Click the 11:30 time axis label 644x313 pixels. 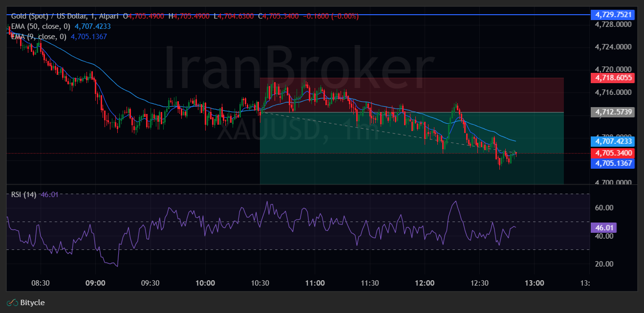click(x=370, y=283)
